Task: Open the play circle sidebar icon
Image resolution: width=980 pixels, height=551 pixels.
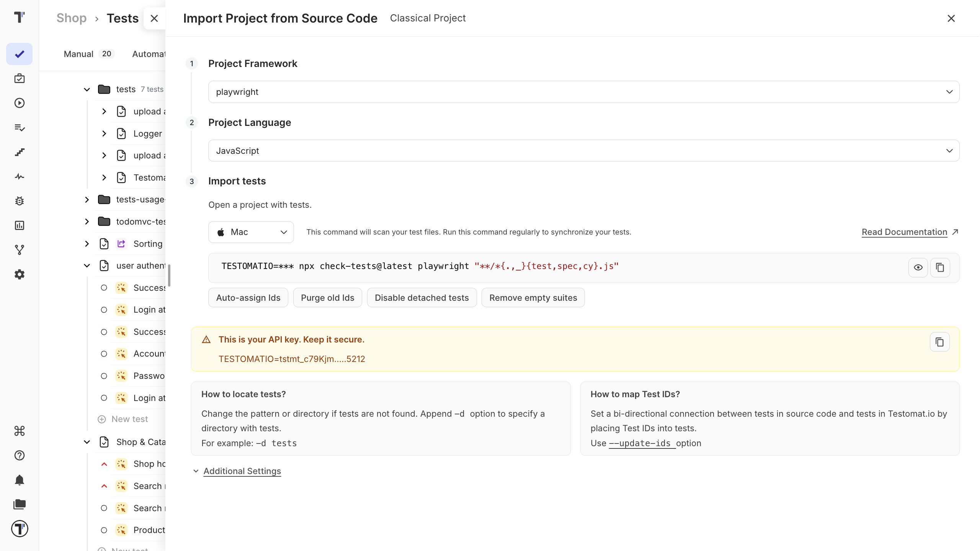Action: tap(20, 103)
